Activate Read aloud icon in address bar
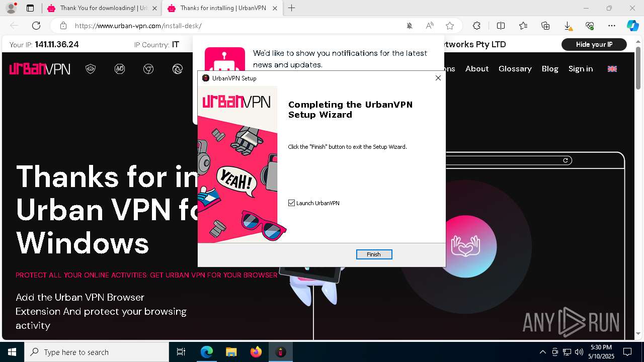Screen dimensions: 644x362 pos(430,26)
